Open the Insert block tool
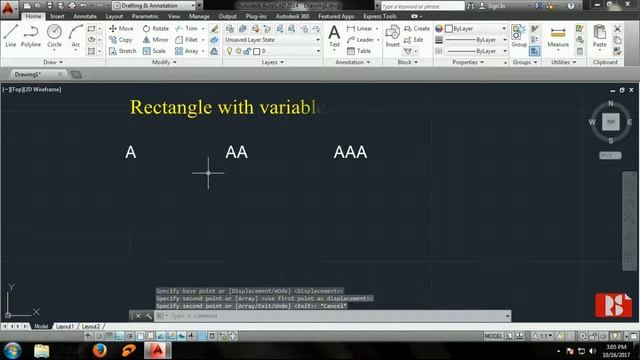Viewport: 640px width, 360px height. coord(392,36)
